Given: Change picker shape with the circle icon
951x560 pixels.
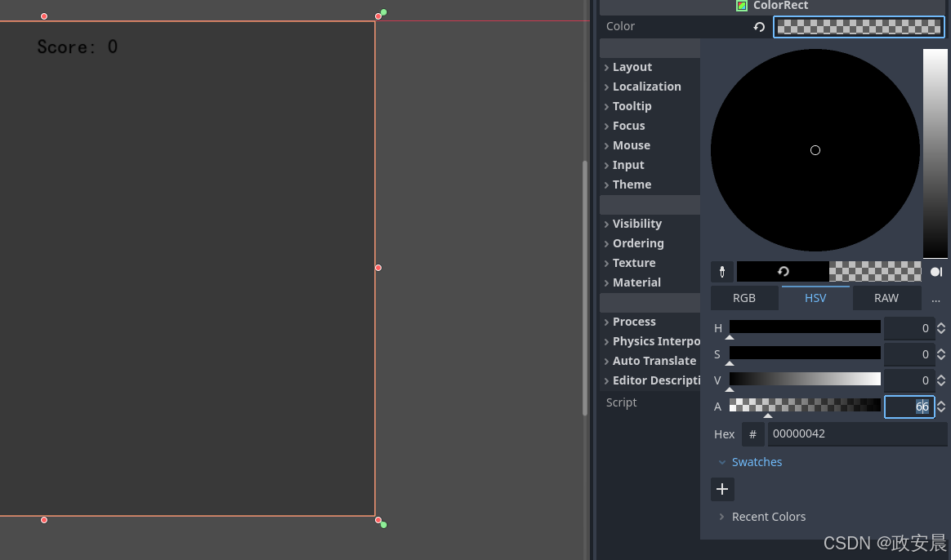Looking at the screenshot, I should click(x=935, y=272).
